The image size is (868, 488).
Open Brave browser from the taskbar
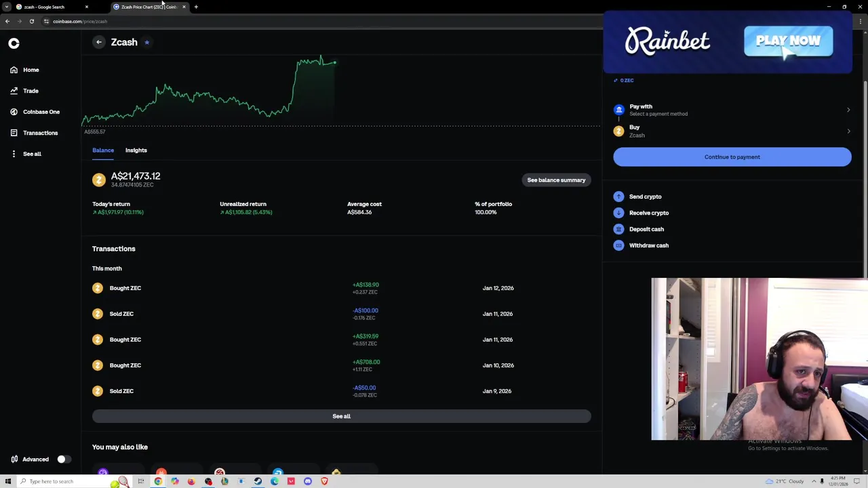pyautogui.click(x=324, y=481)
